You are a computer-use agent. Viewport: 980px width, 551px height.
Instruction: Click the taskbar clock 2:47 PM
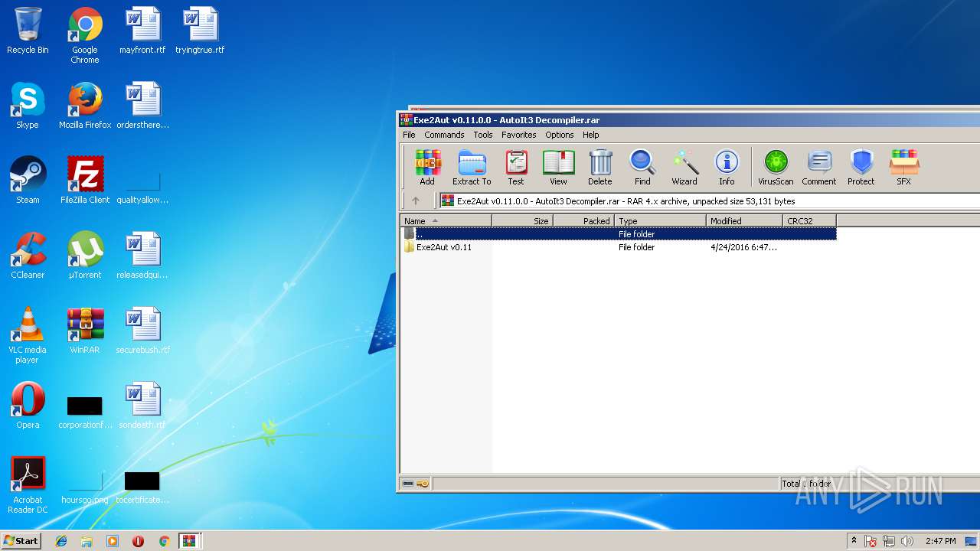(940, 541)
